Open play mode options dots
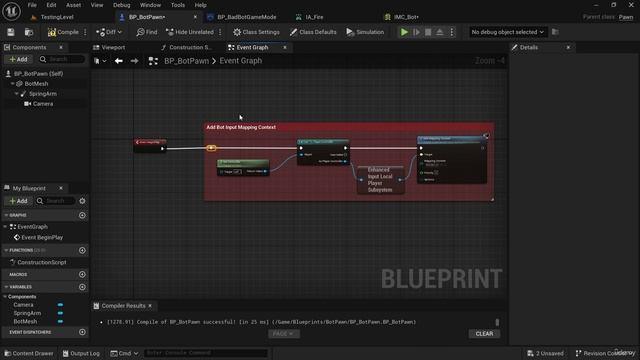Screen dimensions: 640x360 click(x=452, y=32)
